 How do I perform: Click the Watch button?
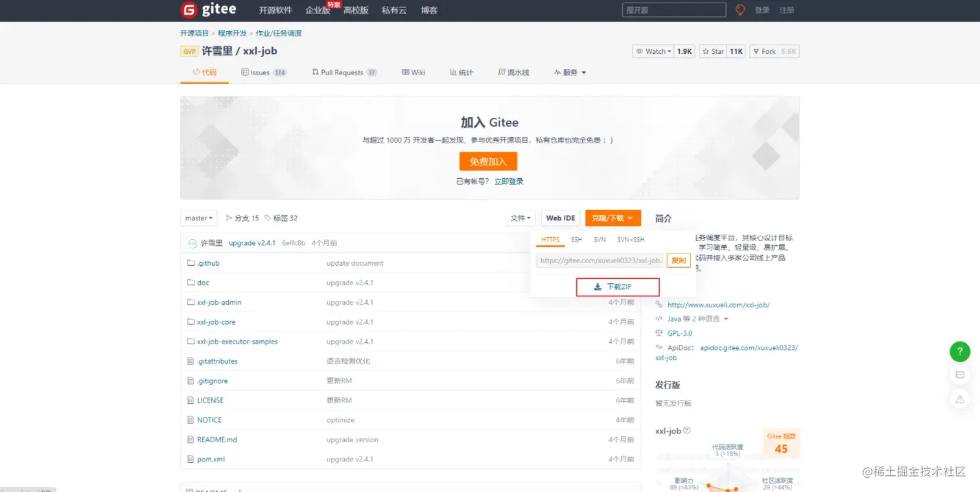pos(653,51)
